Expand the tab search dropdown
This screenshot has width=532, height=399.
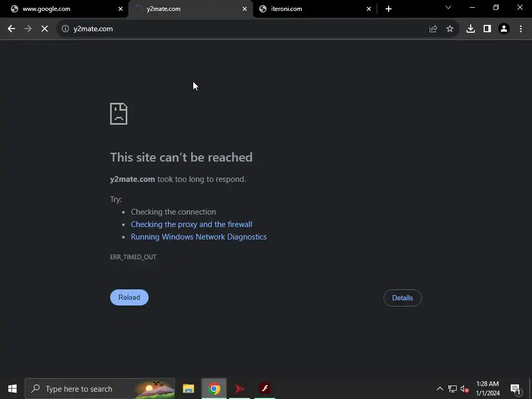[448, 7]
